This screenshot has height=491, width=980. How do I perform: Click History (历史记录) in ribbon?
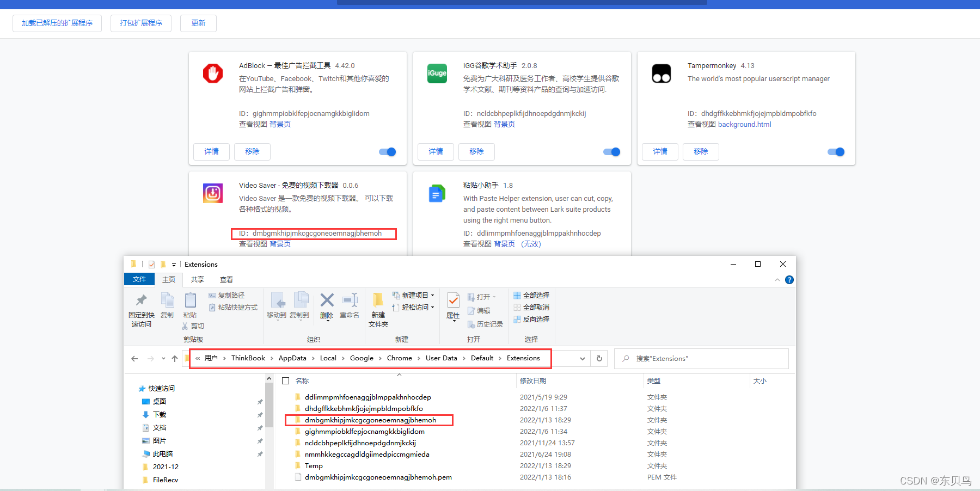(x=485, y=324)
